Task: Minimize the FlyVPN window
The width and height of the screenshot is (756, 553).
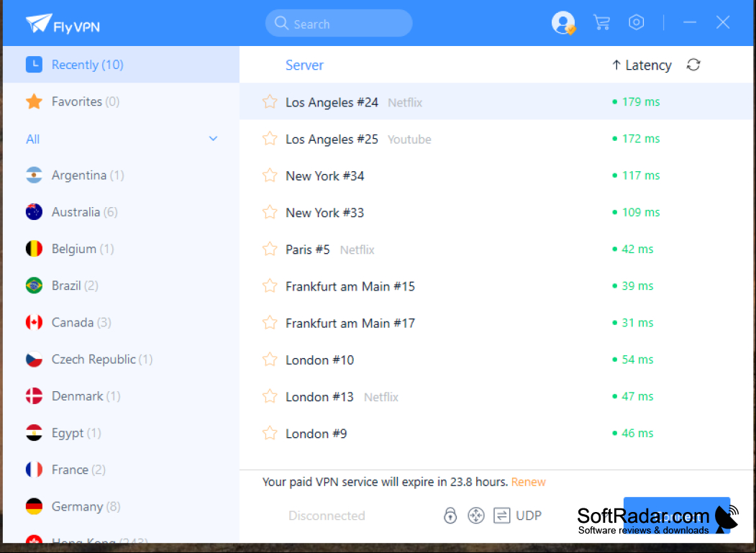Action: 690,22
